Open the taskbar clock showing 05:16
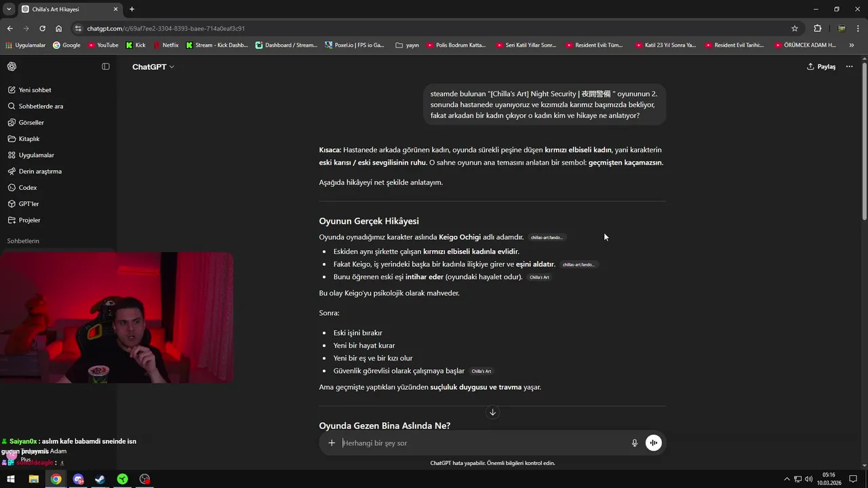This screenshot has height=488, width=868. (829, 479)
